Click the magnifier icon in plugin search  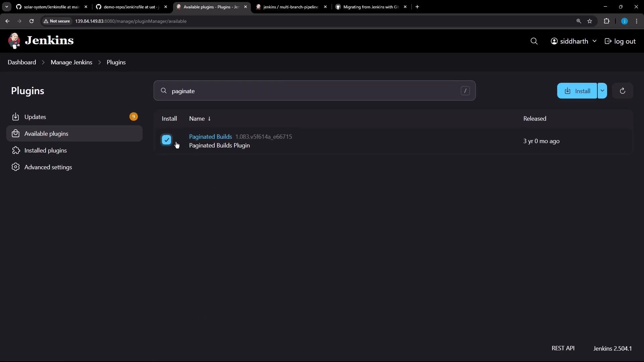tap(164, 91)
